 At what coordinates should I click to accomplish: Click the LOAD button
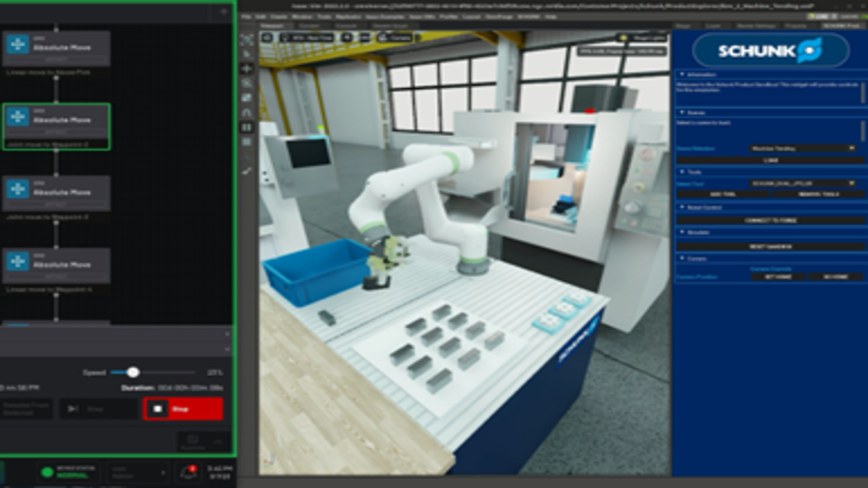click(x=771, y=160)
